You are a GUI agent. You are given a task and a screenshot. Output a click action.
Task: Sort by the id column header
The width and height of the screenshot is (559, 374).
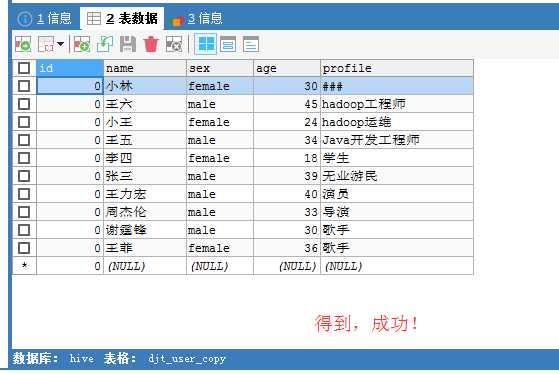[70, 68]
